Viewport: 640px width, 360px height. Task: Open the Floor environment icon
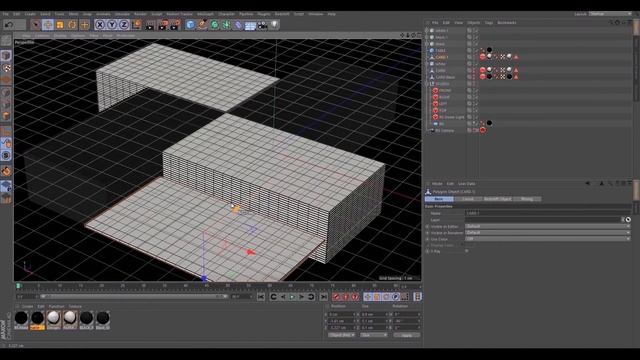(x=250, y=25)
